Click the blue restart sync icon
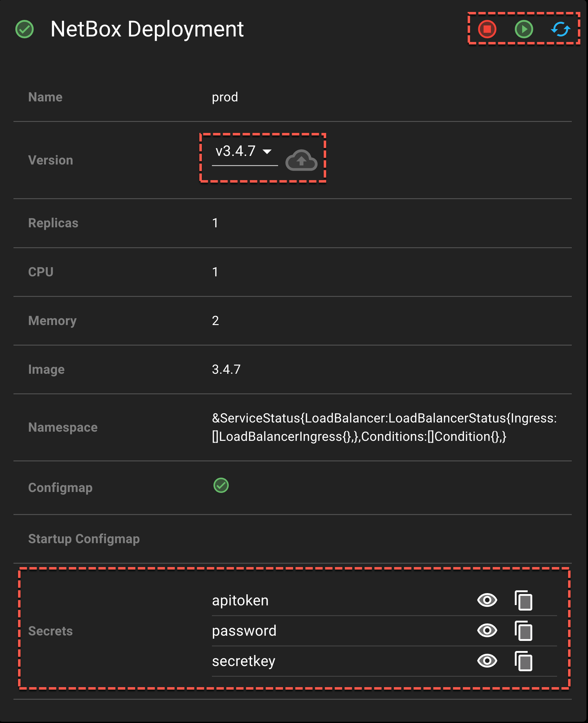 point(560,29)
